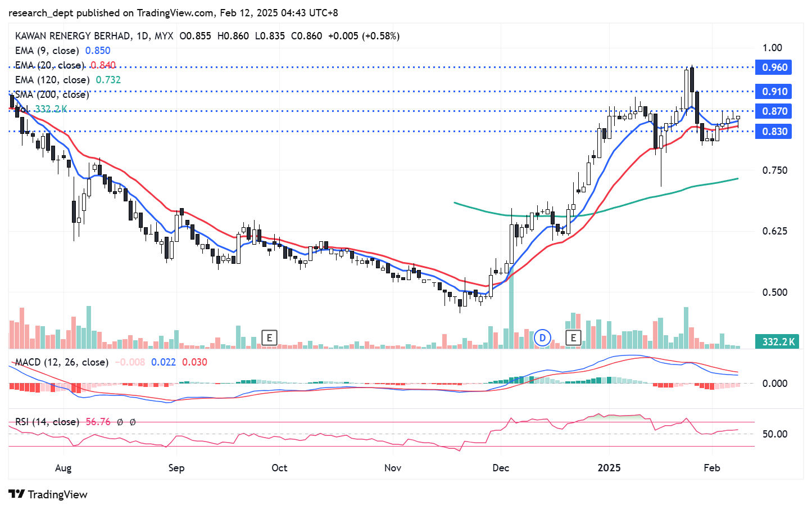This screenshot has height=509, width=812.
Task: Select the EMA (9, close) indicator legend
Action: pyautogui.click(x=48, y=51)
